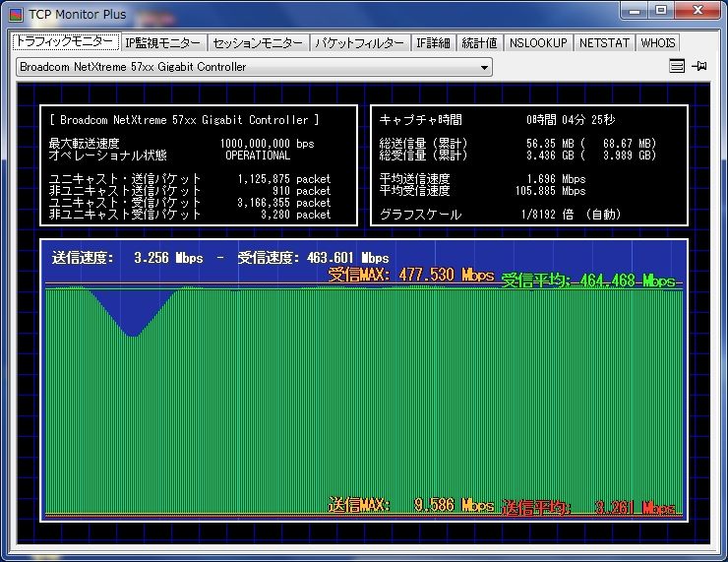Go to the パケットフィルター tab
728x562 pixels.
359,43
